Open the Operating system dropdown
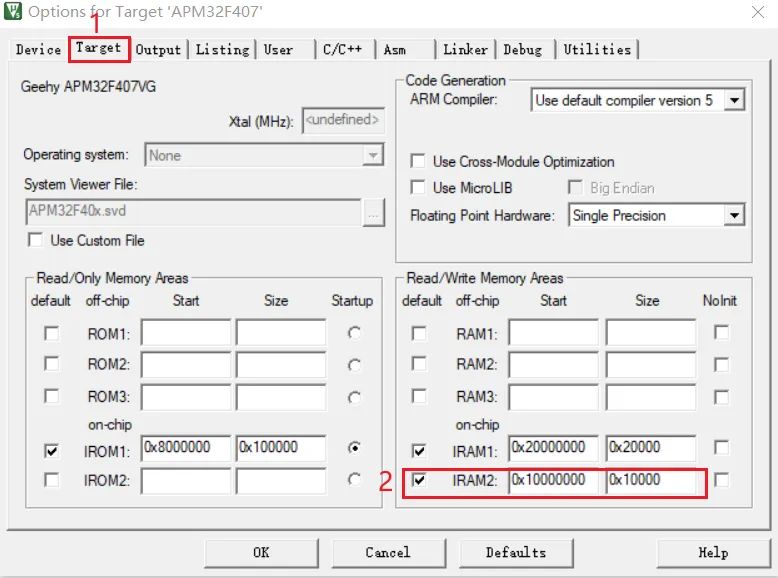 [x=372, y=156]
